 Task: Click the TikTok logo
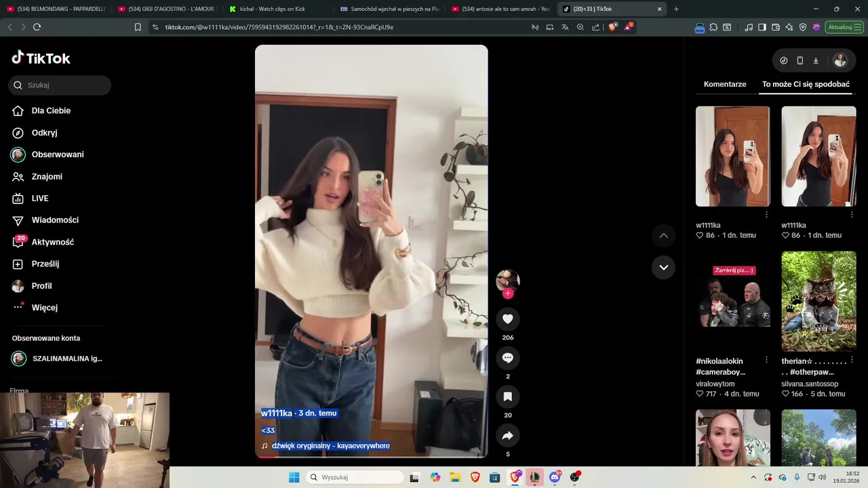(41, 58)
